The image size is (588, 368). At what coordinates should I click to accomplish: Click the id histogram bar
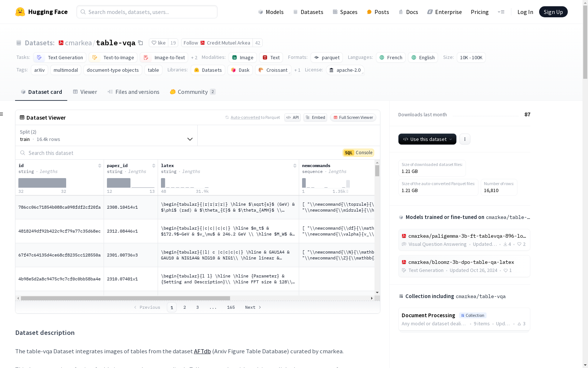[42, 183]
